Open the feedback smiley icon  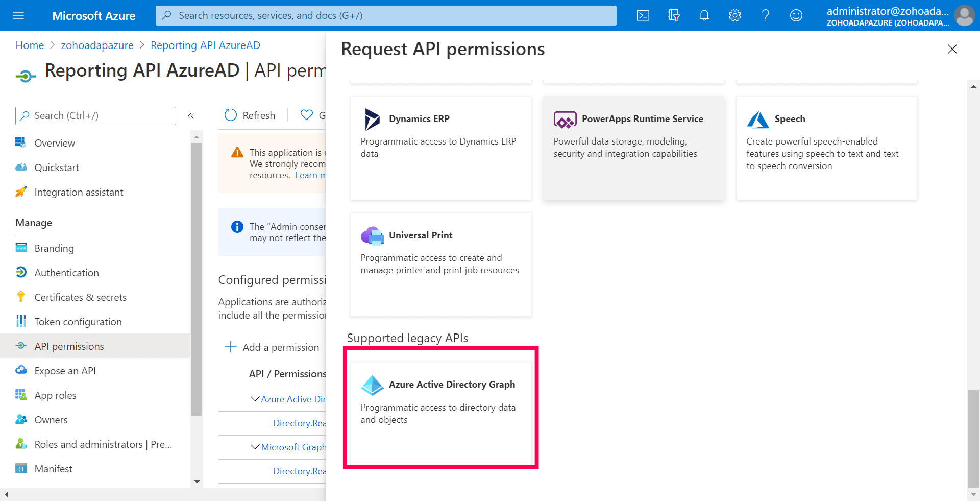coord(796,15)
